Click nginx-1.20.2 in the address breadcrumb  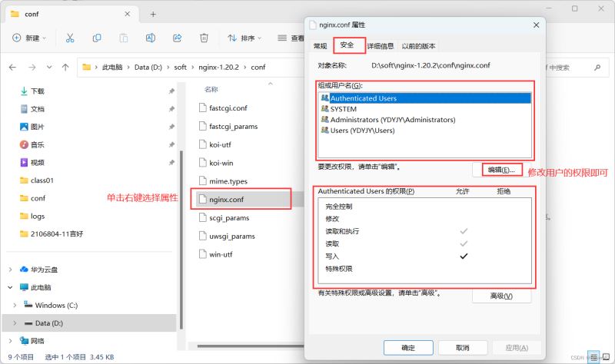[x=218, y=68]
